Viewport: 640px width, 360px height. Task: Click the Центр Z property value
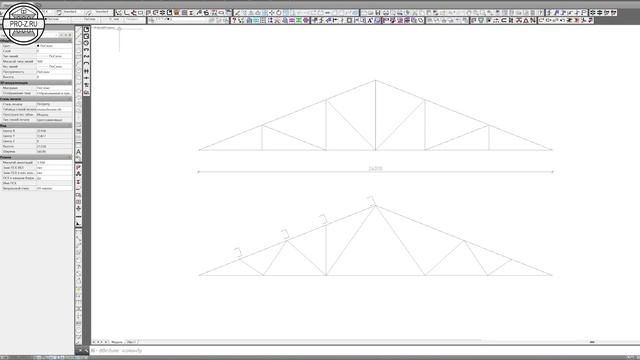[x=54, y=141]
